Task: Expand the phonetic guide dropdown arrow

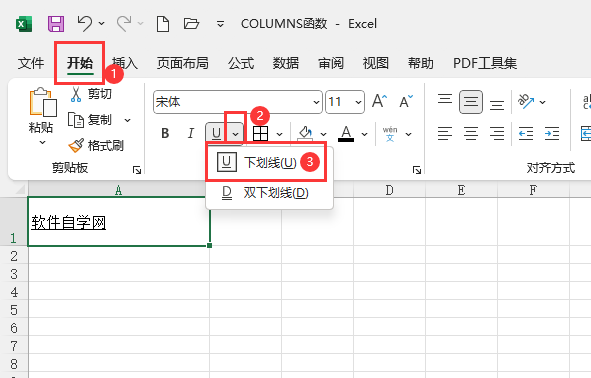Action: click(409, 134)
